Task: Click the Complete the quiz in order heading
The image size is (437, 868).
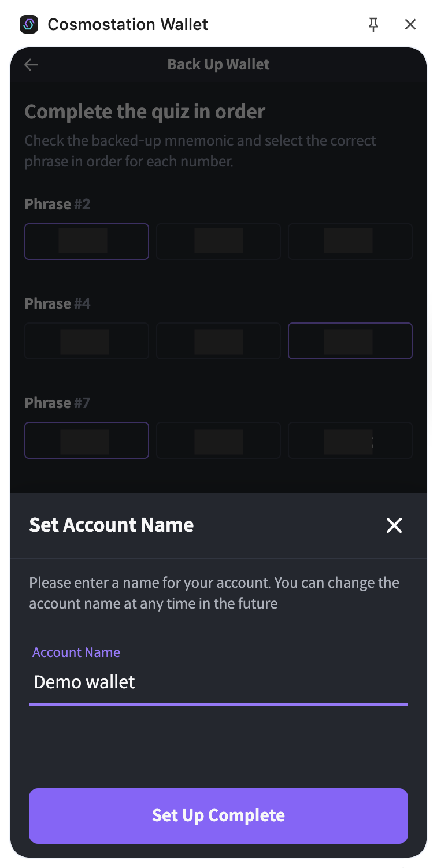Action: coord(145,112)
